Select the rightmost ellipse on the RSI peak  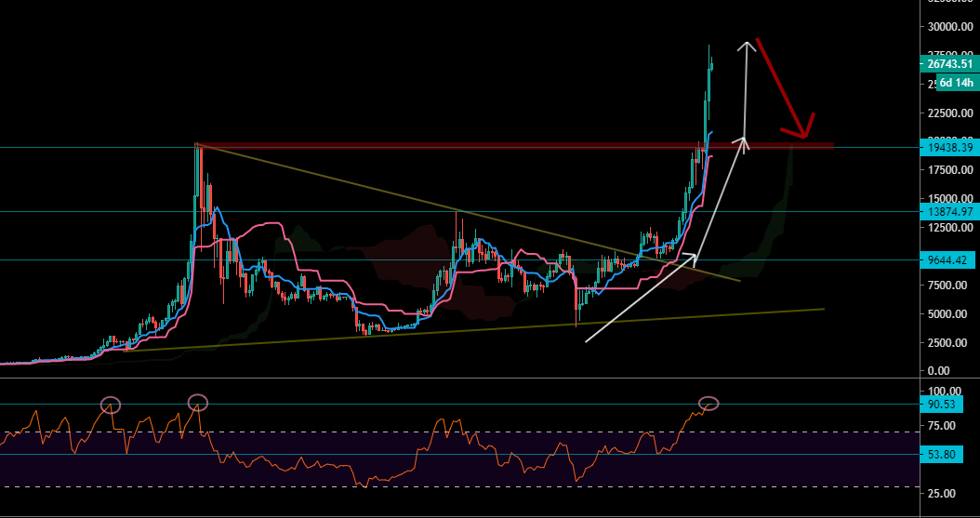pyautogui.click(x=709, y=404)
